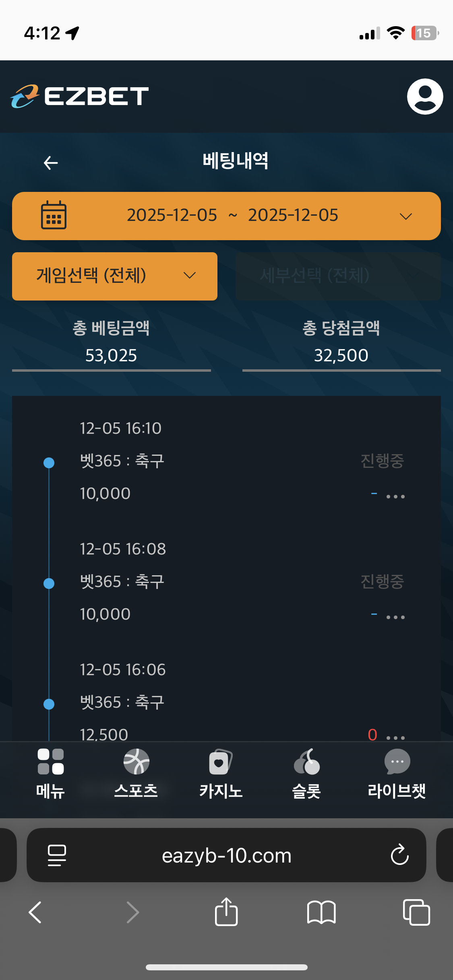Open the calendar date picker icon
Image resolution: width=453 pixels, height=980 pixels.
coord(54,215)
